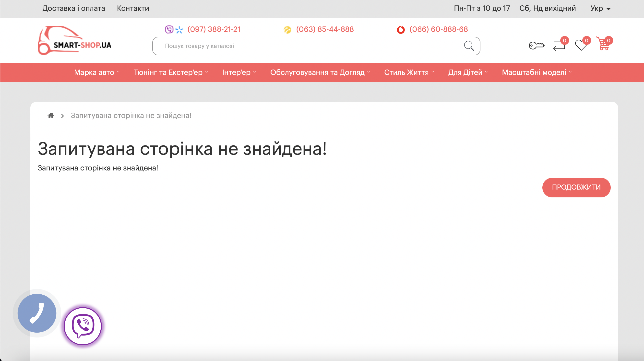Expand the Тюнінг та Екстер'єр menu
This screenshot has width=644, height=361.
point(171,72)
